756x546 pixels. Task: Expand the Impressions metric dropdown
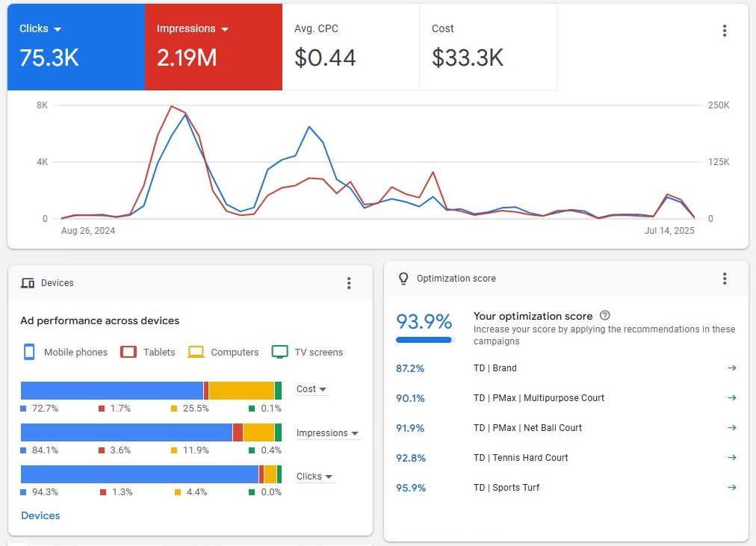click(x=225, y=29)
